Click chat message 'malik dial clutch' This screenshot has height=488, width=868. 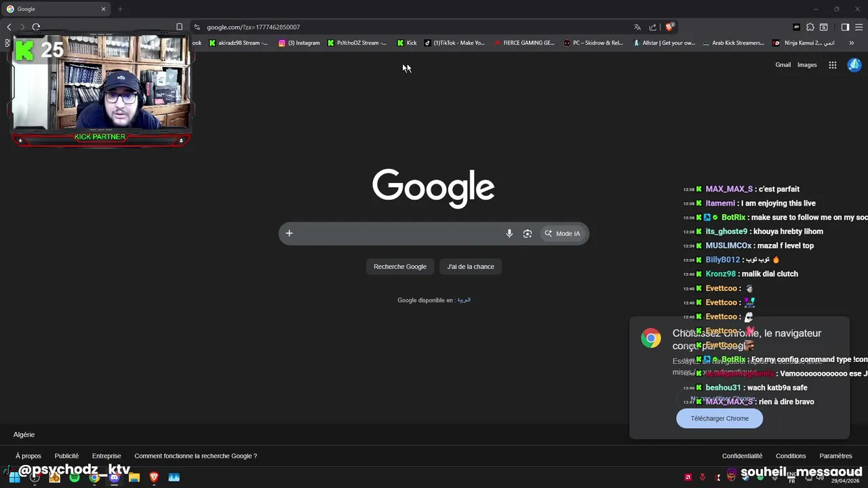coord(770,274)
